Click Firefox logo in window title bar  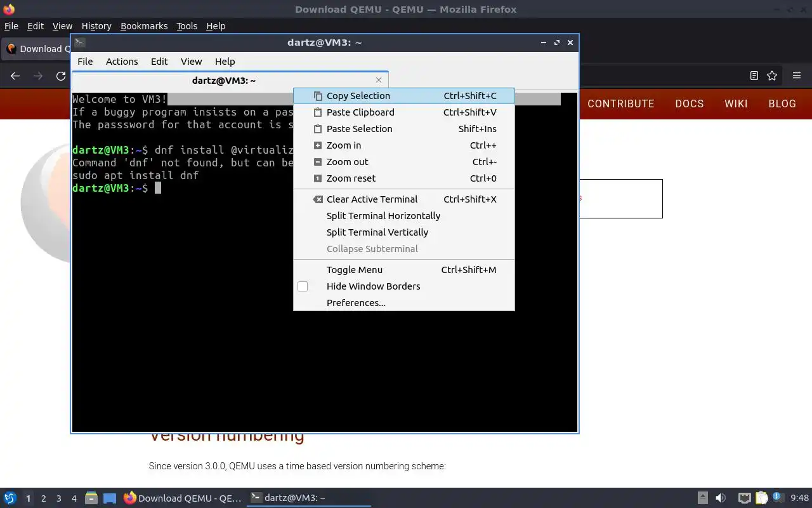click(x=9, y=9)
